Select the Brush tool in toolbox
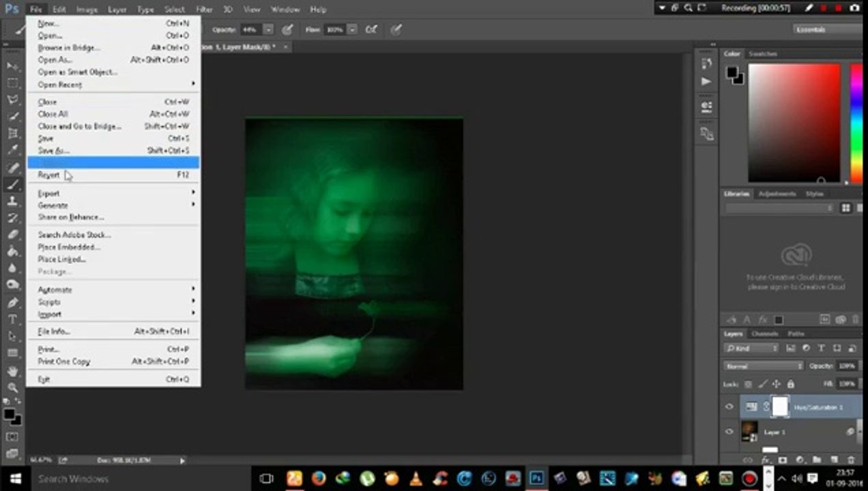The height and width of the screenshot is (491, 868). tap(12, 184)
